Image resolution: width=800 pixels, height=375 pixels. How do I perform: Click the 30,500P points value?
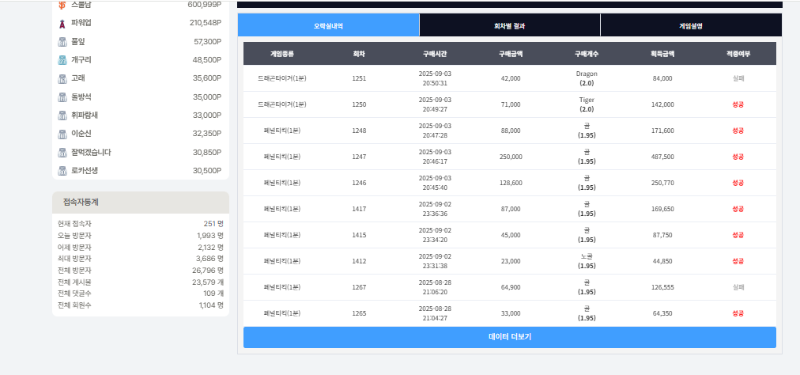coord(207,170)
